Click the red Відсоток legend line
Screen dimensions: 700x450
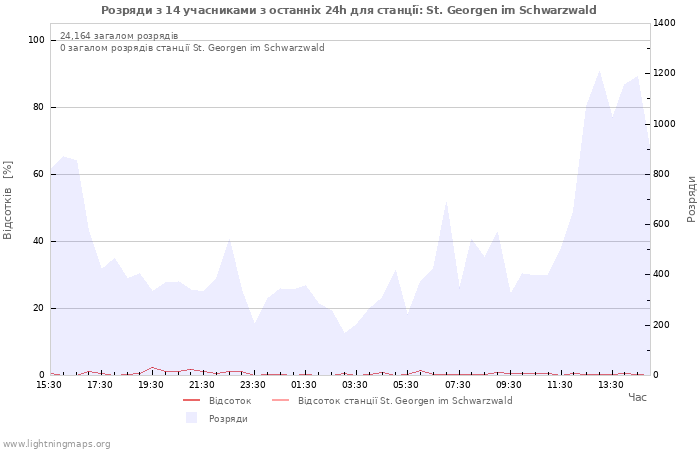pos(191,401)
